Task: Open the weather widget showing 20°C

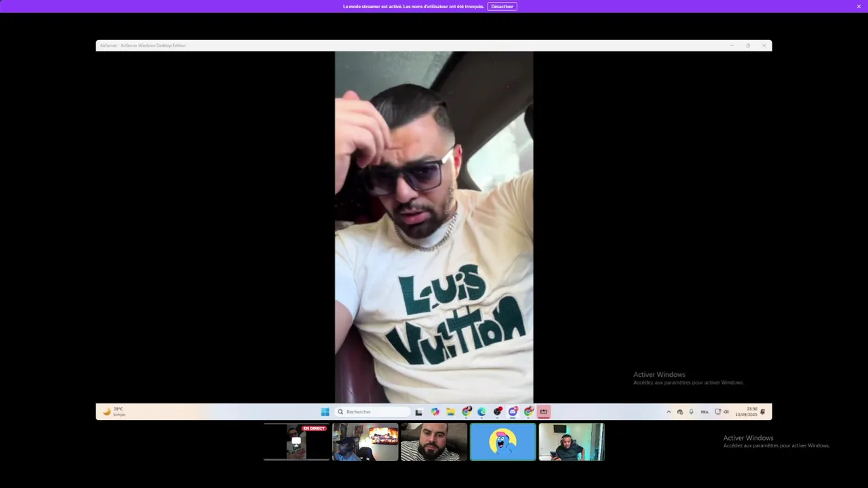Action: 114,411
